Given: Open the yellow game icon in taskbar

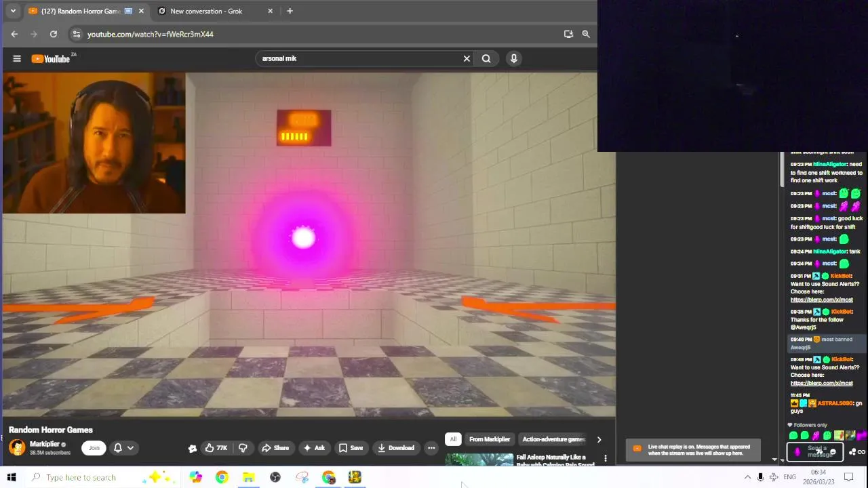Looking at the screenshot, I should click(355, 477).
